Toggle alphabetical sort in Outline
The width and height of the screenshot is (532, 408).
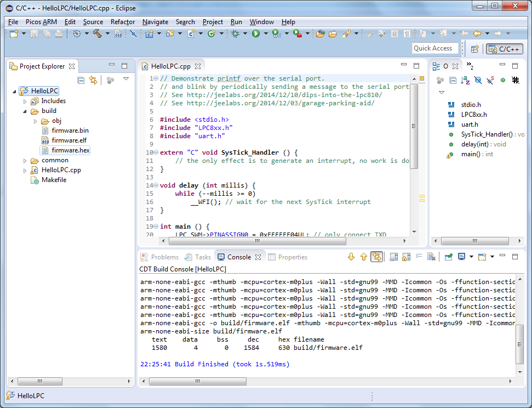pyautogui.click(x=465, y=80)
